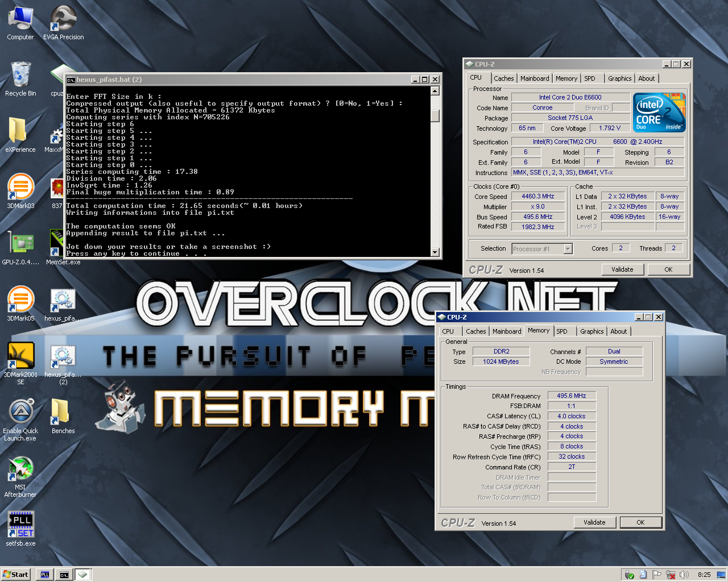728x582 pixels.
Task: Click the memory Type value DDR2
Action: tap(501, 351)
